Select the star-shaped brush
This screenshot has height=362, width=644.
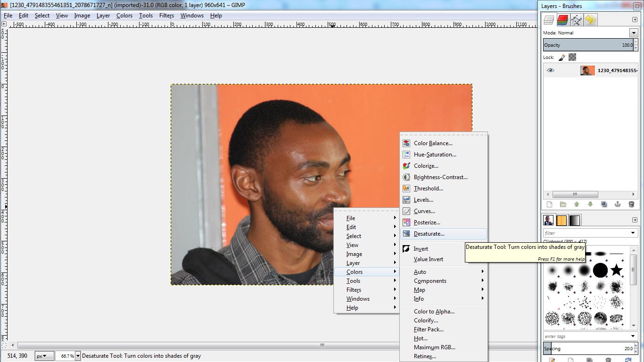point(616,270)
